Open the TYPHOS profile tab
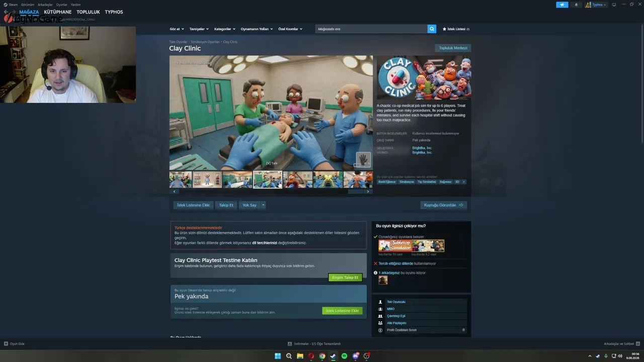 (x=114, y=12)
